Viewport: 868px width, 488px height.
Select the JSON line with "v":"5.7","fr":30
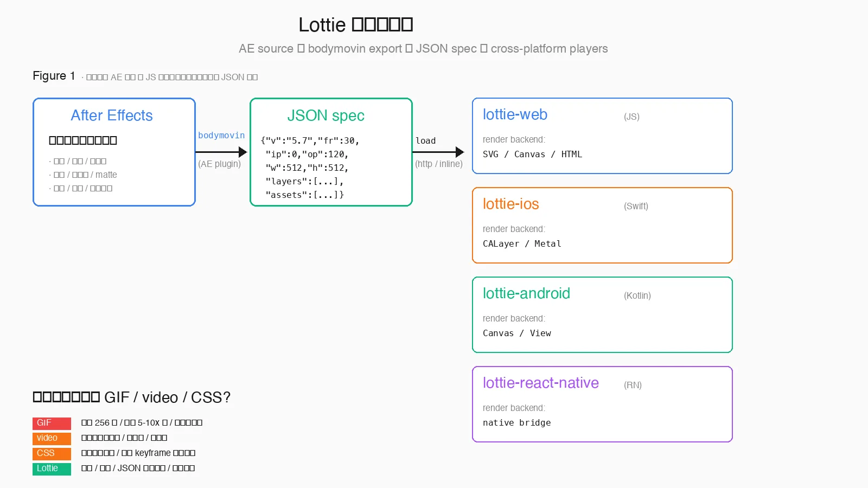(310, 141)
